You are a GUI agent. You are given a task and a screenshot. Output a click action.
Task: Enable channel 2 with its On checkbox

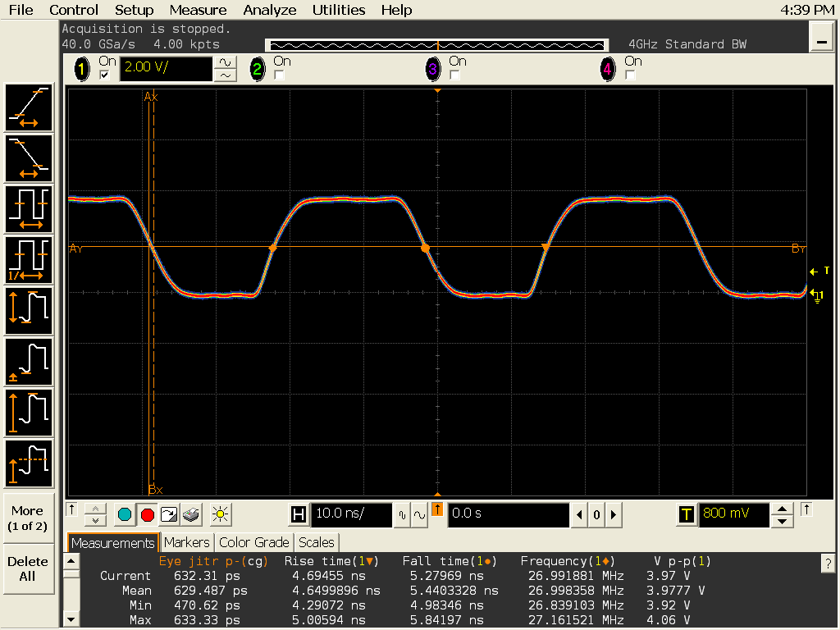click(280, 75)
